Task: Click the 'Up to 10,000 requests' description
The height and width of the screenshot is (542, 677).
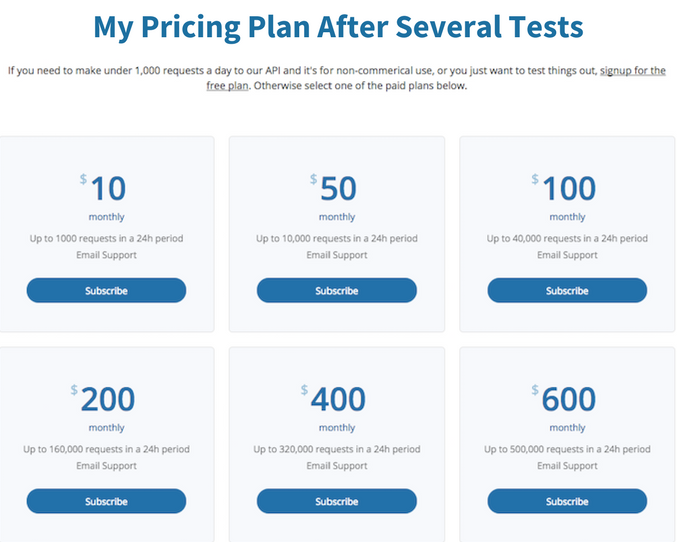Action: (x=336, y=238)
